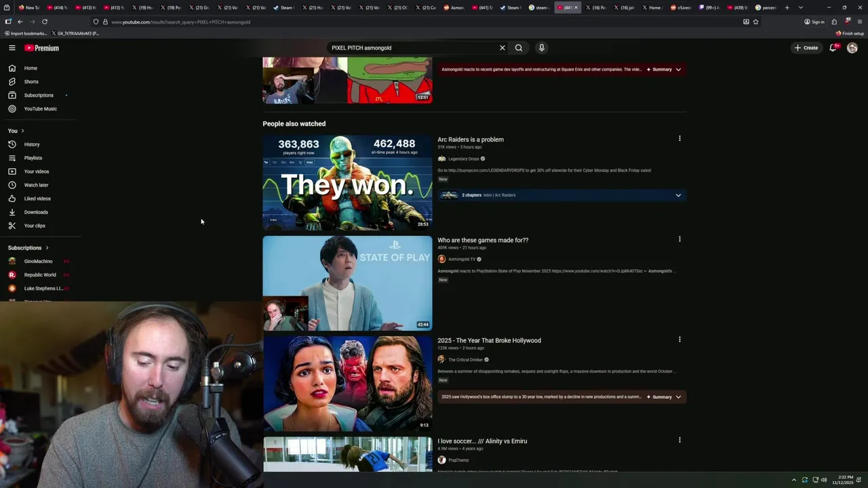Open YouTube Music in the sidebar

coord(41,108)
